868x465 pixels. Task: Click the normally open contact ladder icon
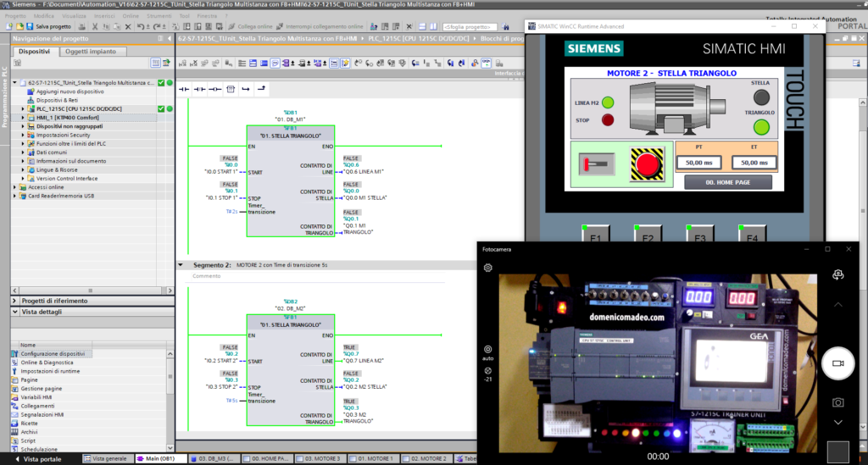click(182, 88)
